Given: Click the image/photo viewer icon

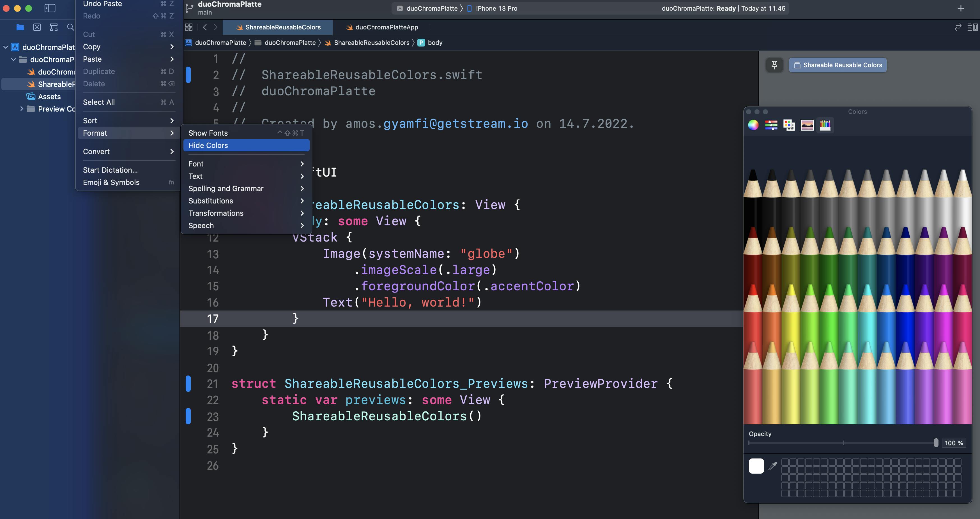Looking at the screenshot, I should point(807,125).
